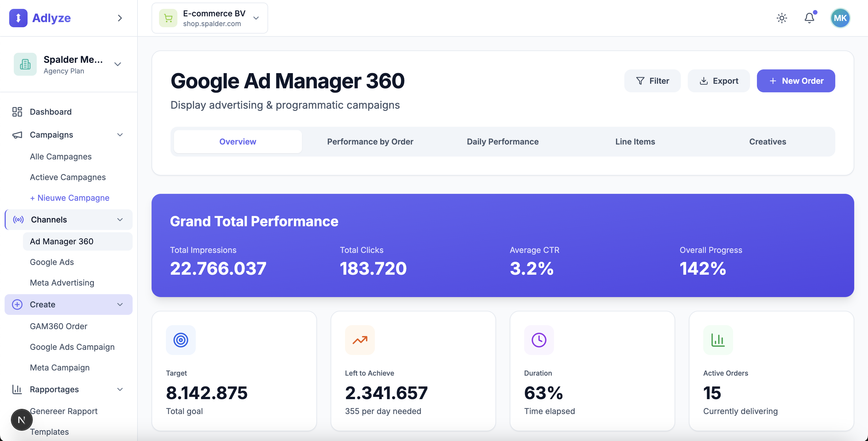The width and height of the screenshot is (868, 441).
Task: Collapse the Create sidebar section
Action: coord(120,304)
